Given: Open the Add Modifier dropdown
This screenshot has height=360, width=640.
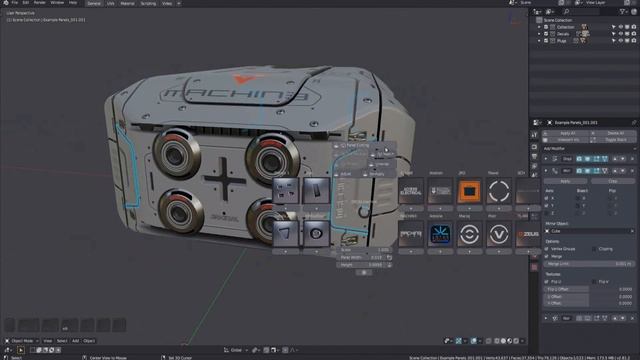Looking at the screenshot, I should [x=589, y=149].
